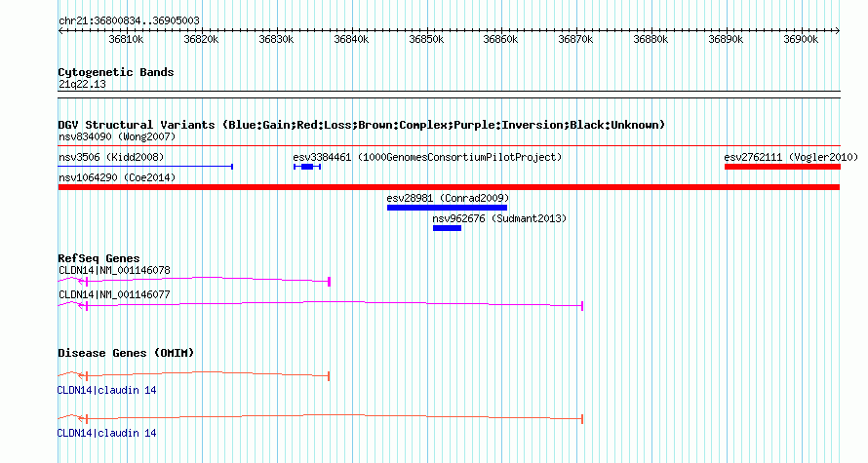This screenshot has height=463, width=868.
Task: Click the nsv1064290 (Coe2014) variant label
Action: coord(117,177)
